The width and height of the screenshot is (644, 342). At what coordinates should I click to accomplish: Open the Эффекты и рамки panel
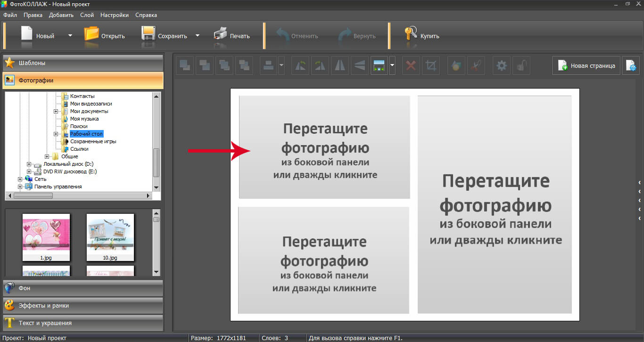(x=83, y=305)
